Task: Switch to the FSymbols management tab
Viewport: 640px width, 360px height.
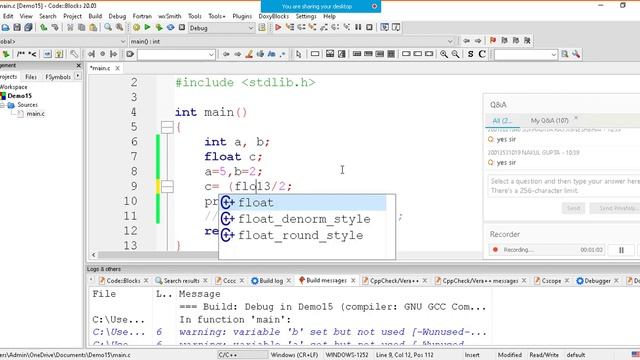Action: [x=58, y=77]
